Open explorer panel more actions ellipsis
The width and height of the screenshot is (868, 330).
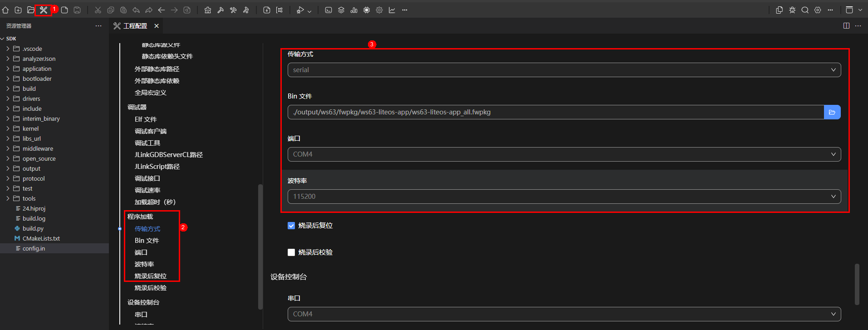tap(98, 26)
